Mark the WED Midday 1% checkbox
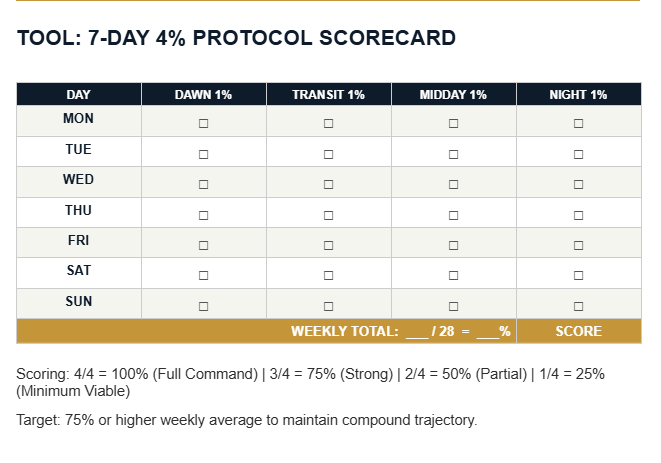661x463 pixels. (453, 184)
